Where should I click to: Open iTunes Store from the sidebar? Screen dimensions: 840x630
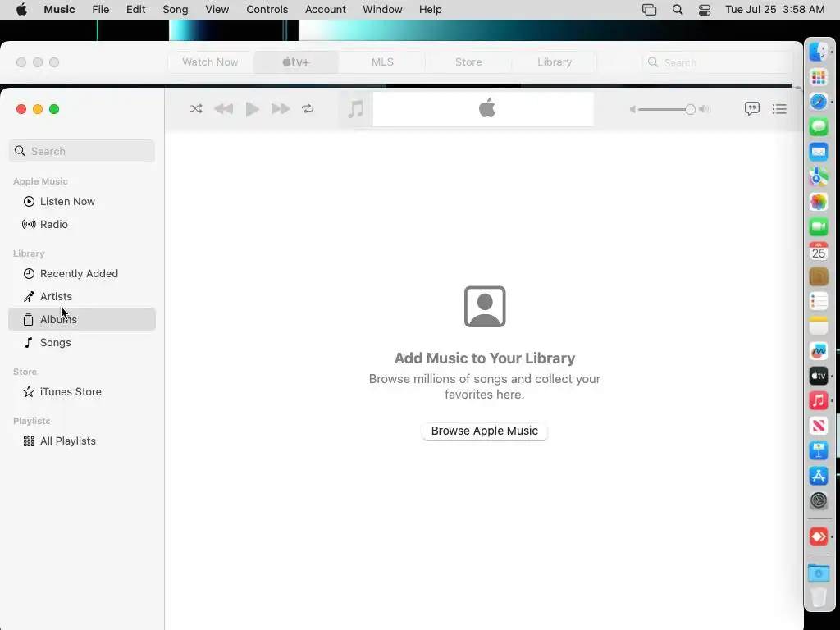(x=82, y=391)
